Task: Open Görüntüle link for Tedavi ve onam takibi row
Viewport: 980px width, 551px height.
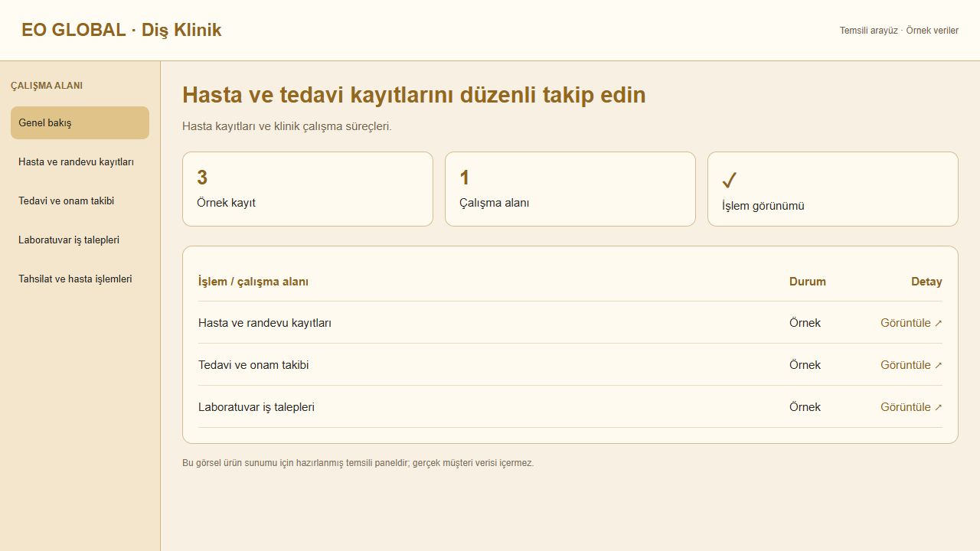Action: (911, 365)
